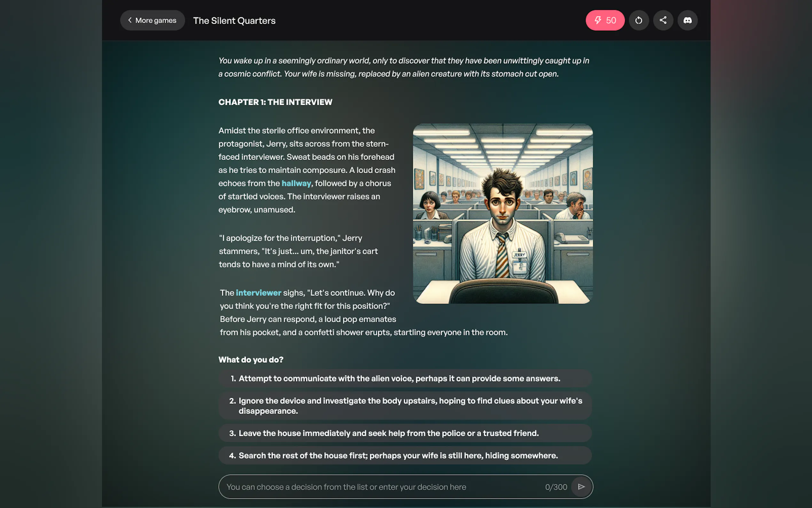Click the send arrow icon in the decision box

point(581,487)
